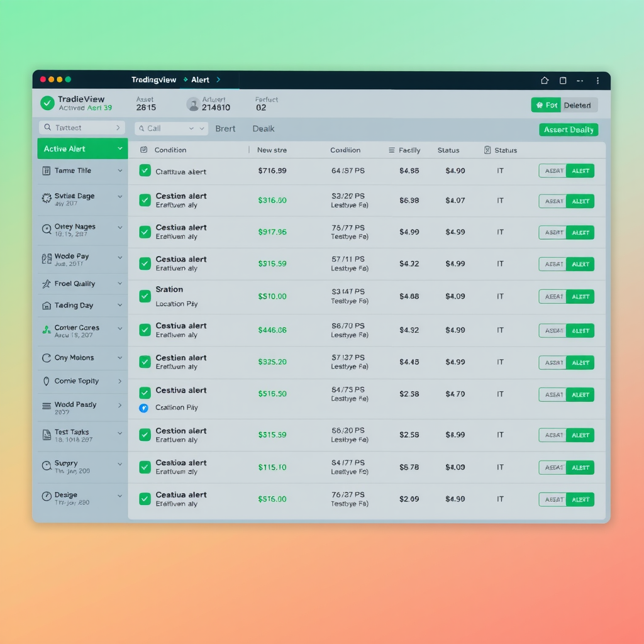Viewport: 644px width, 644px height.
Task: Click the Deleterd button
Action: coord(577,105)
